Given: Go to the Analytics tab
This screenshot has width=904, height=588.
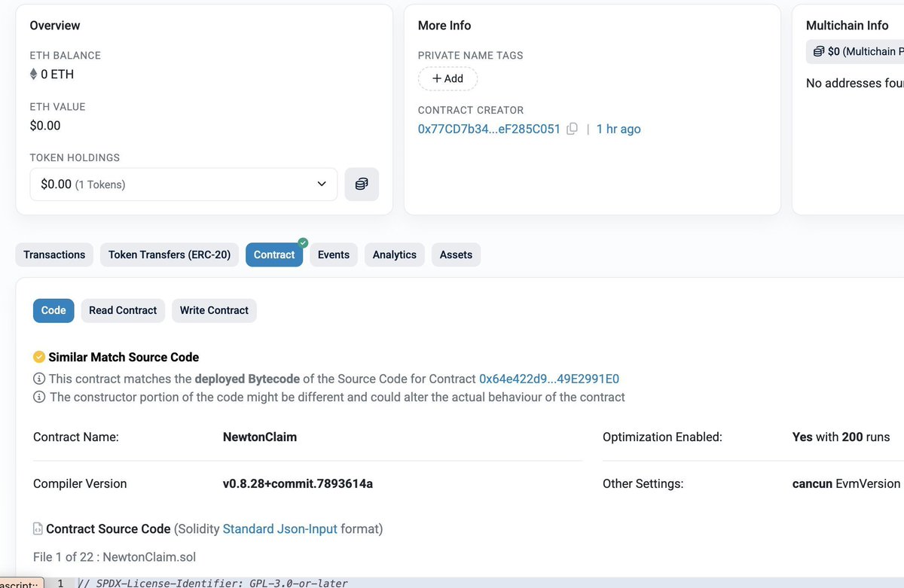Looking at the screenshot, I should point(395,254).
